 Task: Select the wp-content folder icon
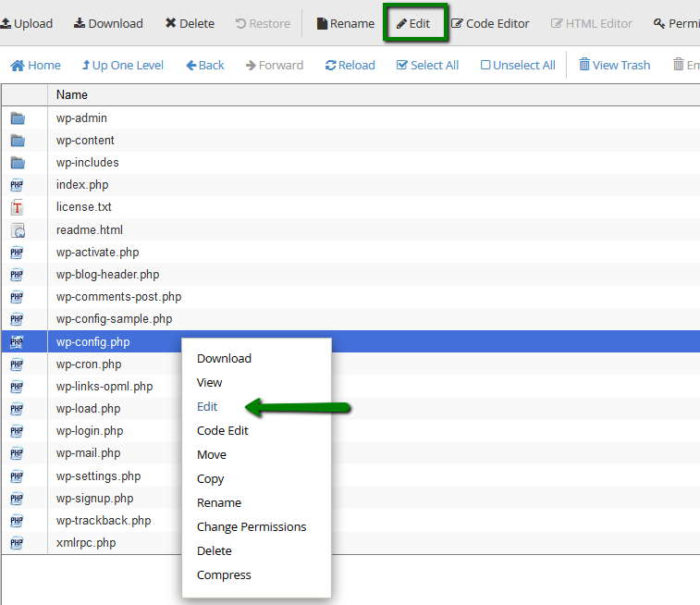pos(18,141)
